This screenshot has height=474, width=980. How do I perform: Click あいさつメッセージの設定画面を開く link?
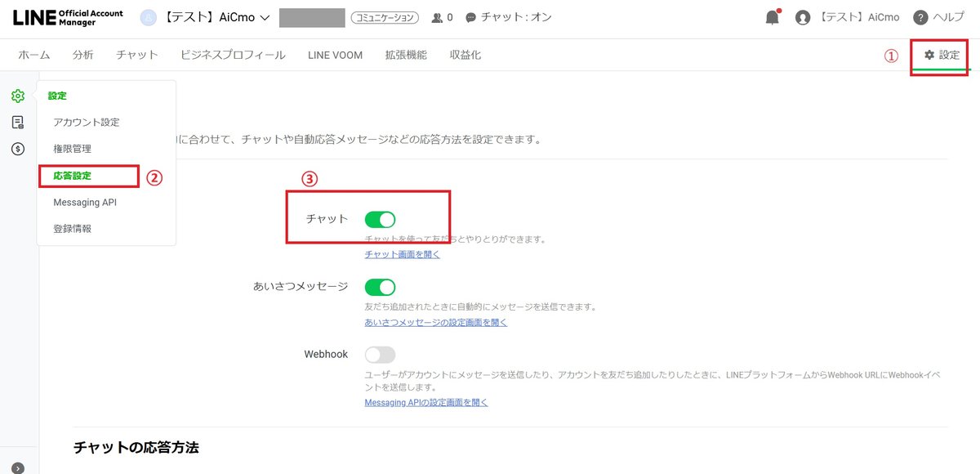[435, 322]
